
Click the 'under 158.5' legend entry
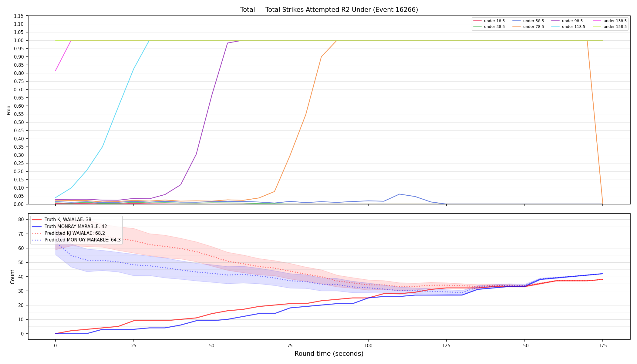point(610,27)
